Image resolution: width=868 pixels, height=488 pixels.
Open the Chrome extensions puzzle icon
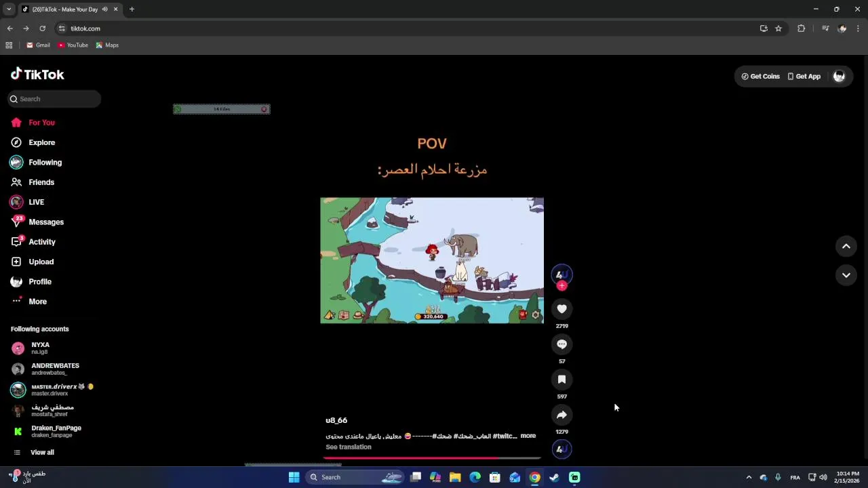pos(802,28)
